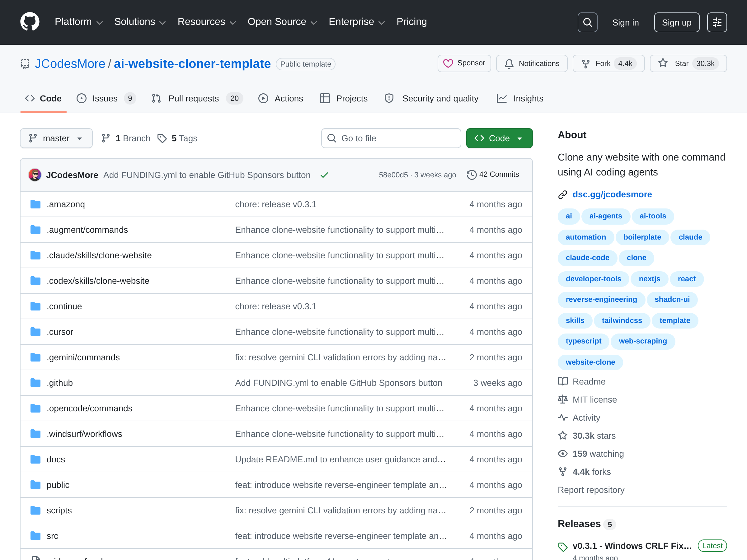Click the folder icon beside .amazonq
This screenshot has width=747, height=560.
tap(35, 204)
